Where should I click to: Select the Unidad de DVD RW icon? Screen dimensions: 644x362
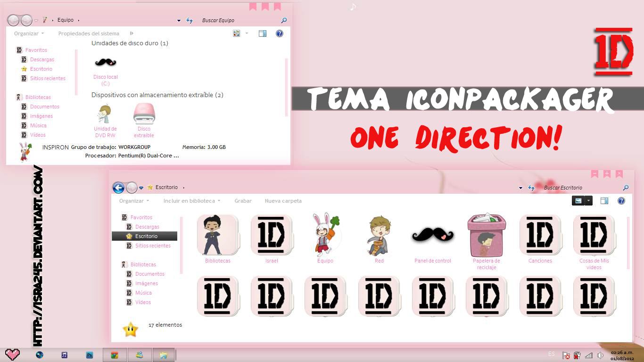click(105, 115)
